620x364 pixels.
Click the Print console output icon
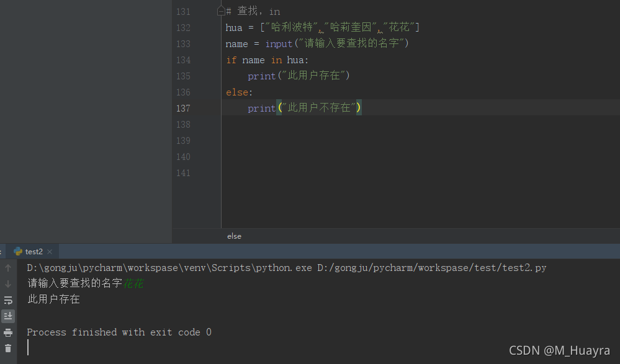tap(8, 332)
